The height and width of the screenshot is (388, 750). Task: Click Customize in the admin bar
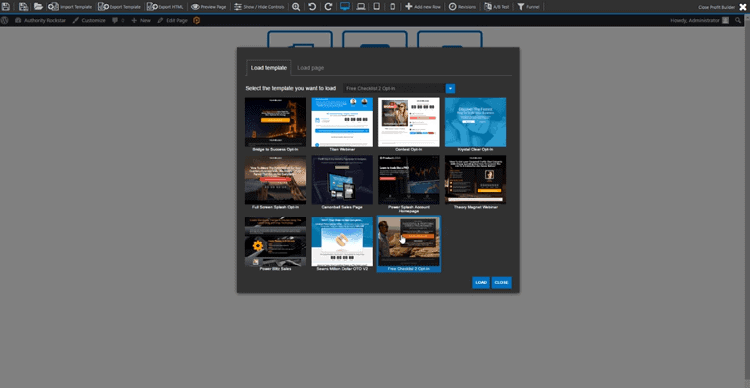point(89,21)
